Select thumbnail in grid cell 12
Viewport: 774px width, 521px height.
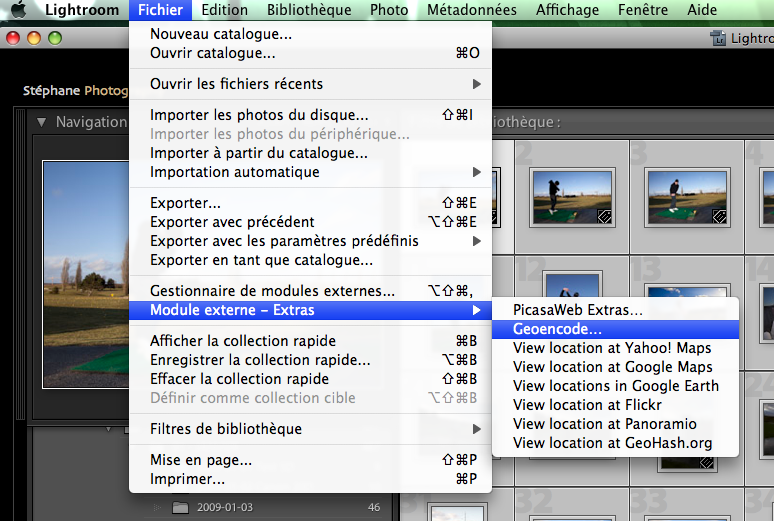pos(572,284)
